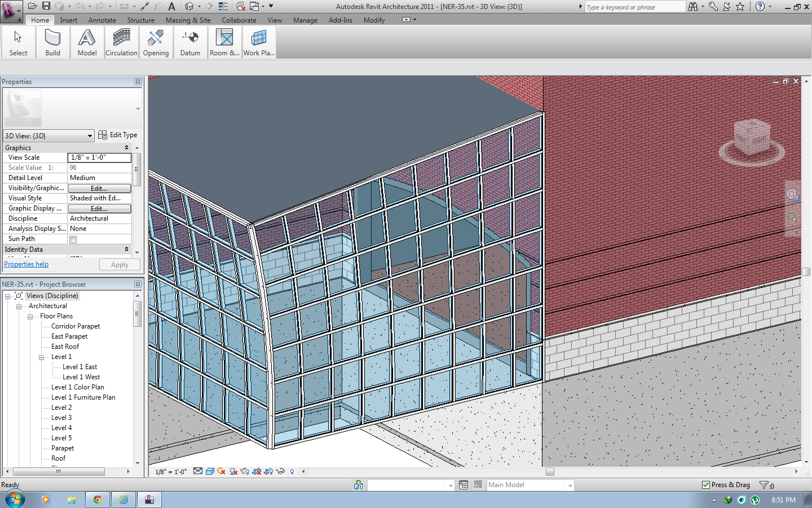Open the 3D View type dropdown
The image size is (812, 508).
(x=90, y=136)
